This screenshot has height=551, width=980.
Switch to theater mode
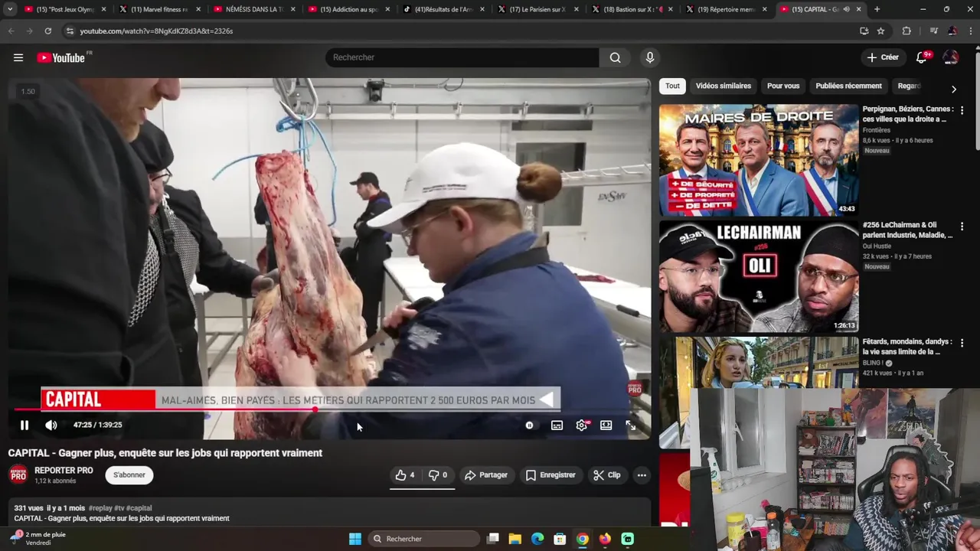tap(606, 425)
